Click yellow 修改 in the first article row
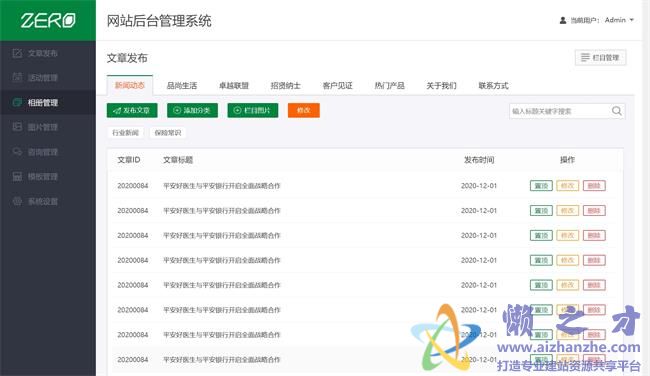Viewport: 650px width, 376px height. tap(568, 186)
